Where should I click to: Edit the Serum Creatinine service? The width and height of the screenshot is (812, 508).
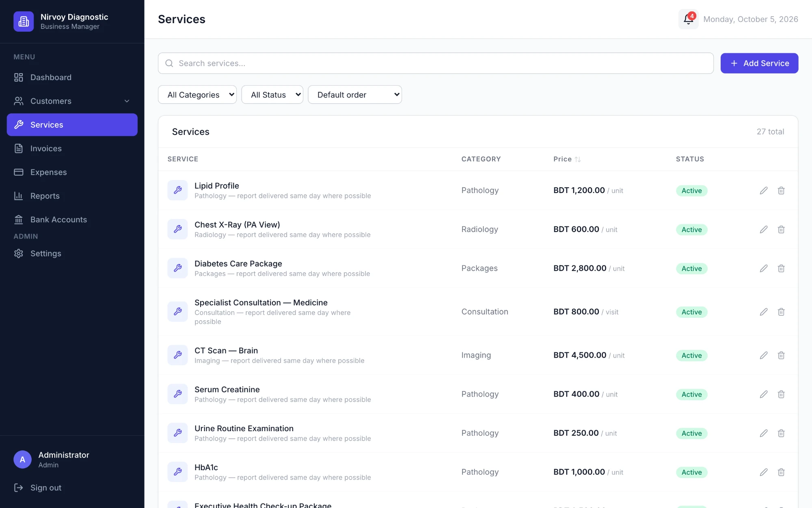click(x=764, y=395)
